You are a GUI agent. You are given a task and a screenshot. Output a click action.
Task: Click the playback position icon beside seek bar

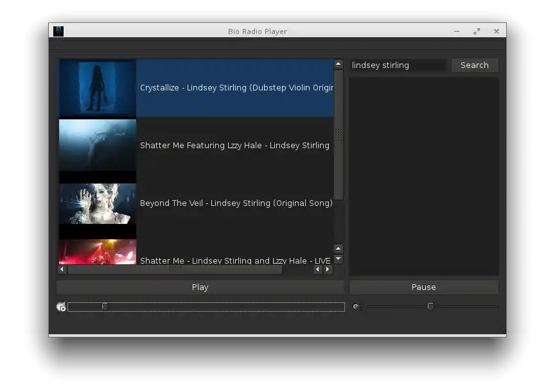pyautogui.click(x=61, y=307)
